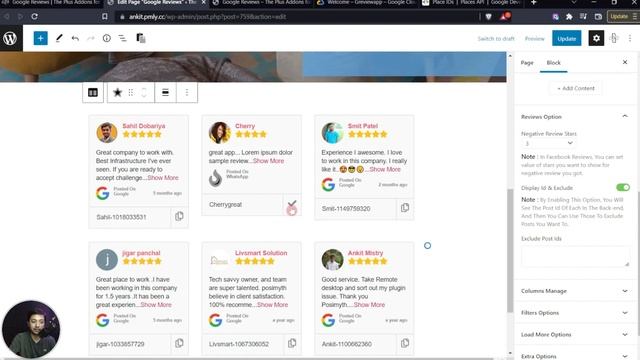This screenshot has height=360, width=640.
Task: Change the block alignment
Action: click(165, 93)
